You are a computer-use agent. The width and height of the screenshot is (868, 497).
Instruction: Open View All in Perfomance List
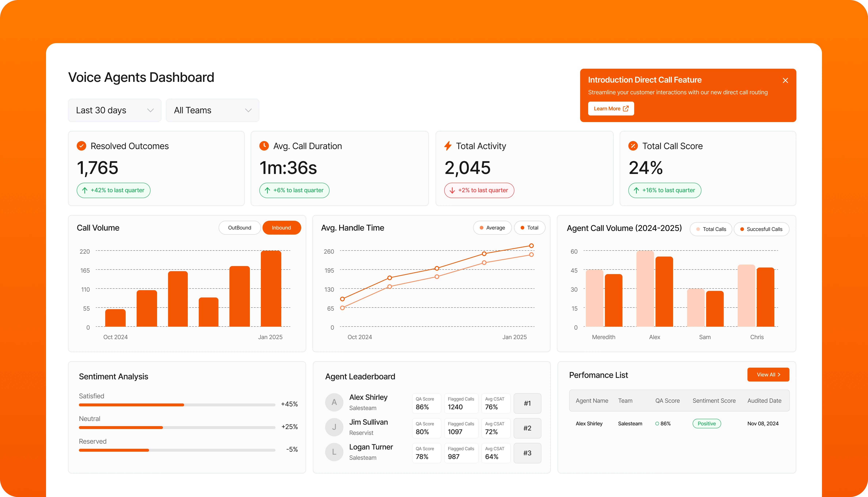768,374
